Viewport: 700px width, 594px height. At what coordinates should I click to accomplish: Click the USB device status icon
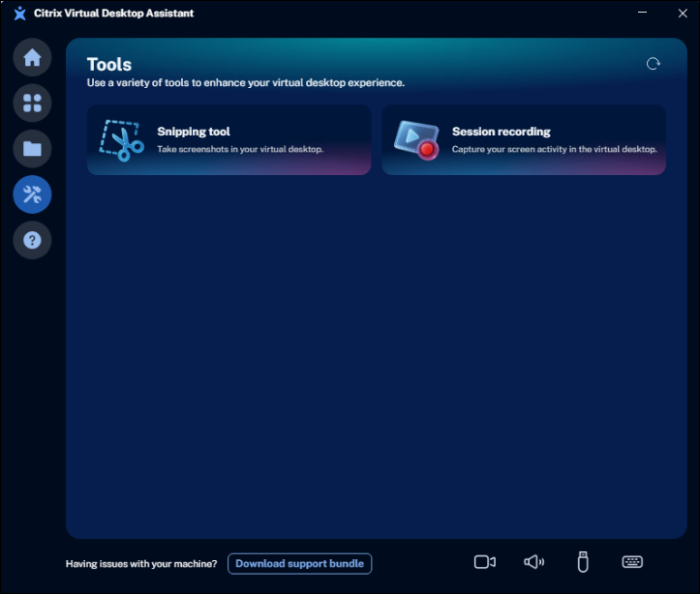click(583, 562)
